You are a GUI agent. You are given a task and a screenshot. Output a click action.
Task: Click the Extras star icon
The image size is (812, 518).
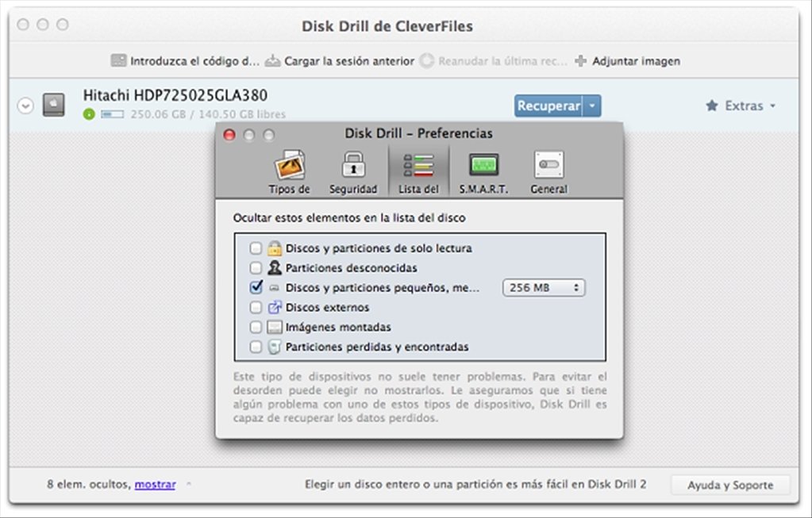click(x=712, y=106)
